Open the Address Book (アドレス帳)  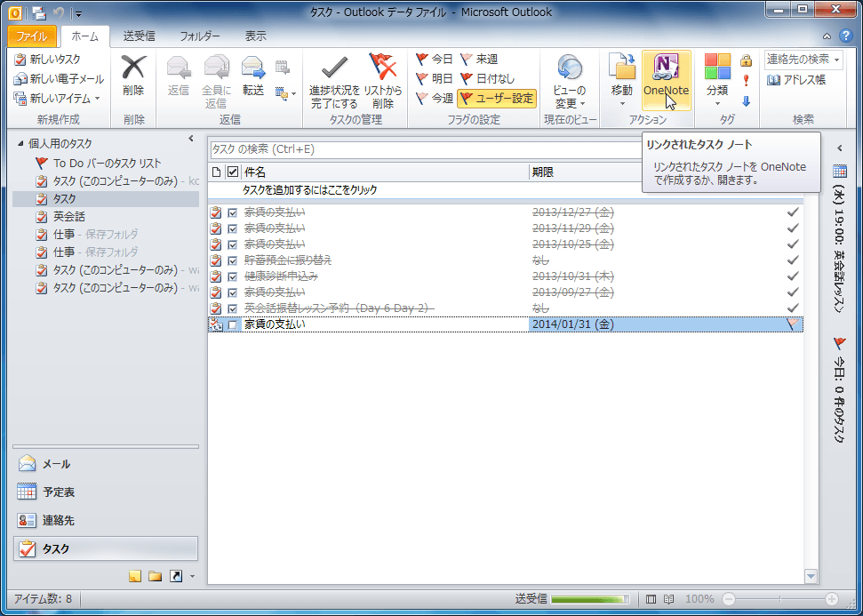point(795,80)
